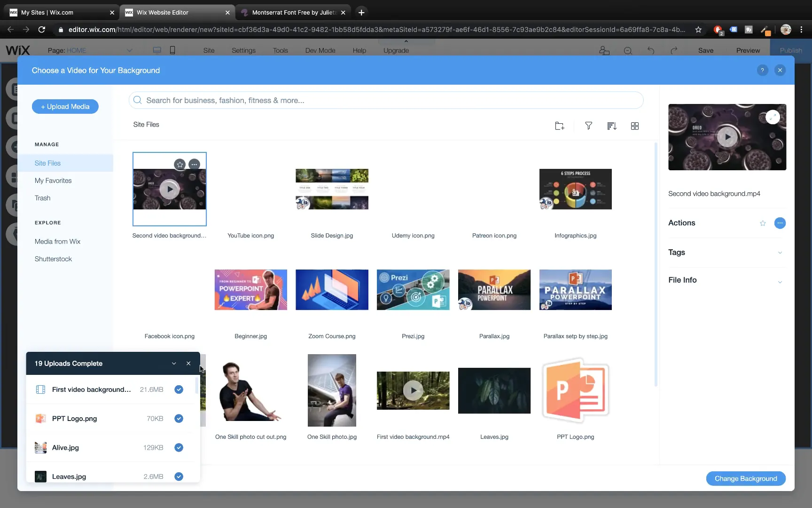Open Settings menu in Wix editor

coord(243,50)
